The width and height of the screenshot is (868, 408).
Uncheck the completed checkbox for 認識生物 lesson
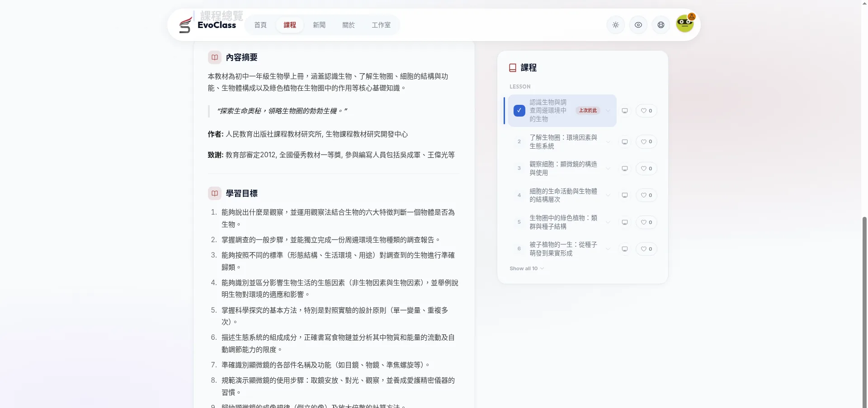(x=519, y=111)
